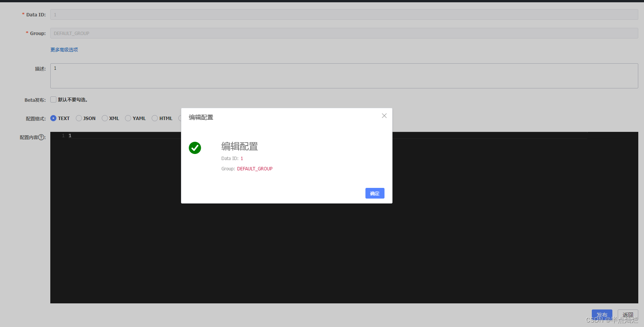Select the YAML format radio button
Image resolution: width=644 pixels, height=327 pixels.
pos(128,118)
